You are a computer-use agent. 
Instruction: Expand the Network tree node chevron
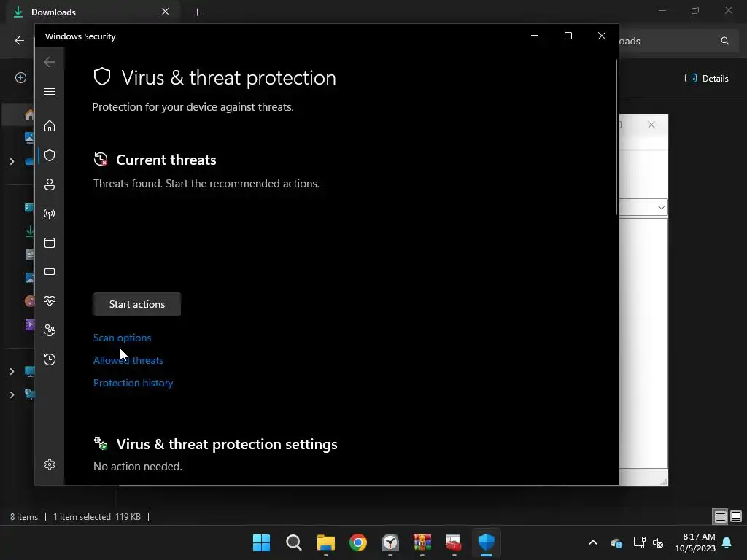pyautogui.click(x=12, y=394)
